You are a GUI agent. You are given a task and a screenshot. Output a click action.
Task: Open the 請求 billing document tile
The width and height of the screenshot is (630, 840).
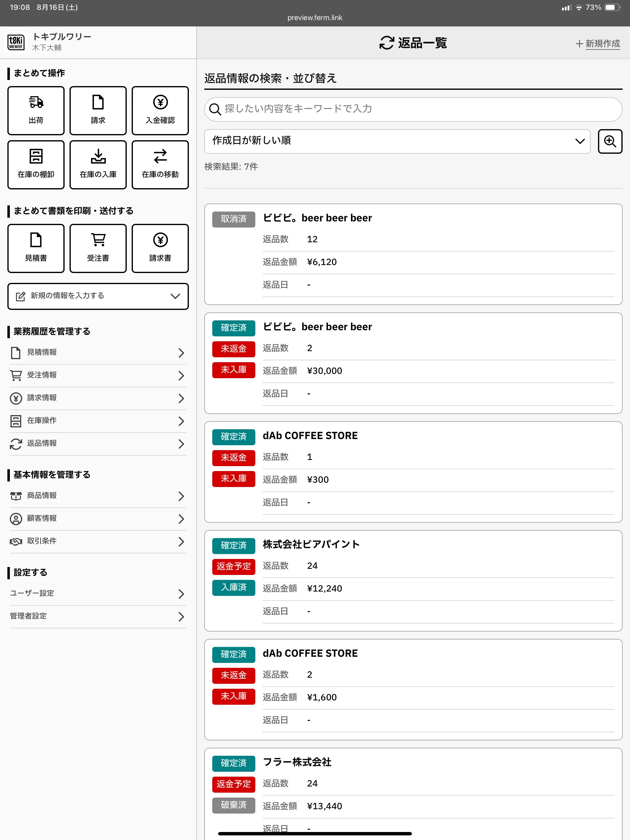(98, 110)
